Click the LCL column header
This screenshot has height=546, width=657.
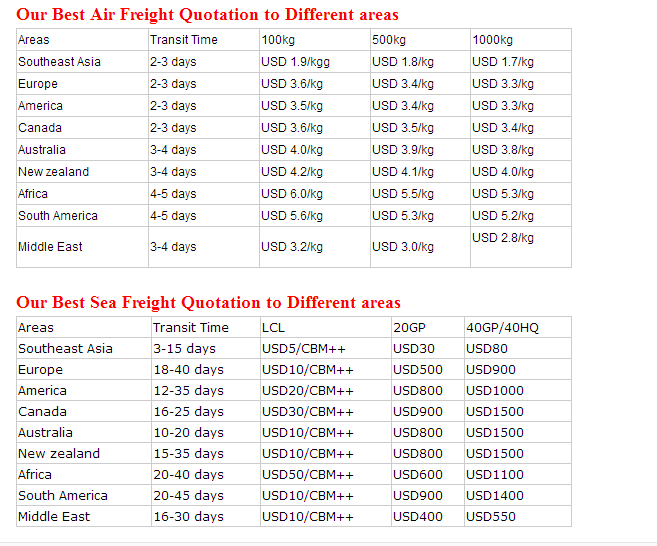pos(273,328)
